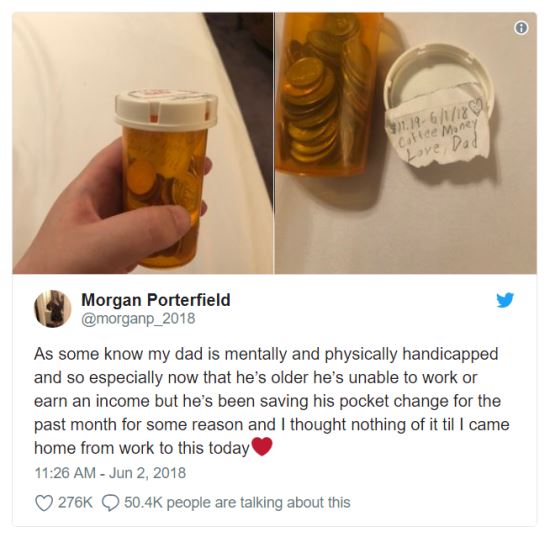Click the tweet text about dad's savings
Screen dimensions: 550x537
[272, 401]
